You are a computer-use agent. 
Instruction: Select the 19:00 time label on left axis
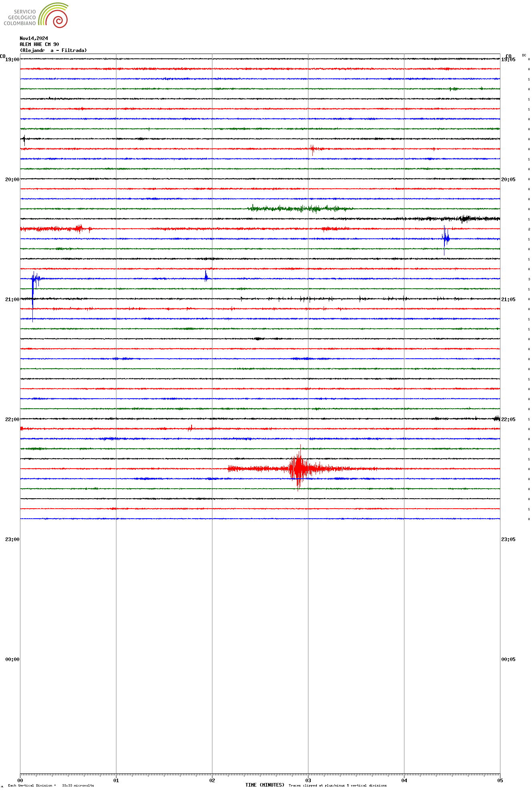point(12,60)
